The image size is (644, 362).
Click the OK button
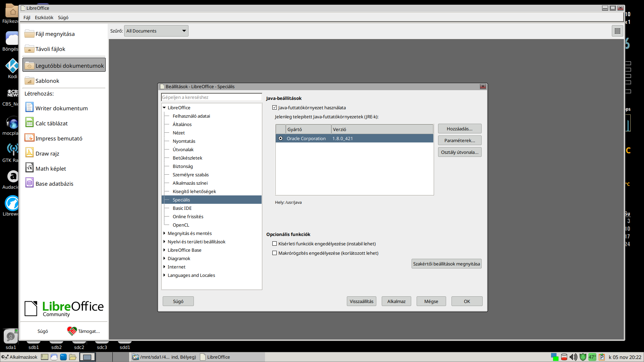(467, 301)
